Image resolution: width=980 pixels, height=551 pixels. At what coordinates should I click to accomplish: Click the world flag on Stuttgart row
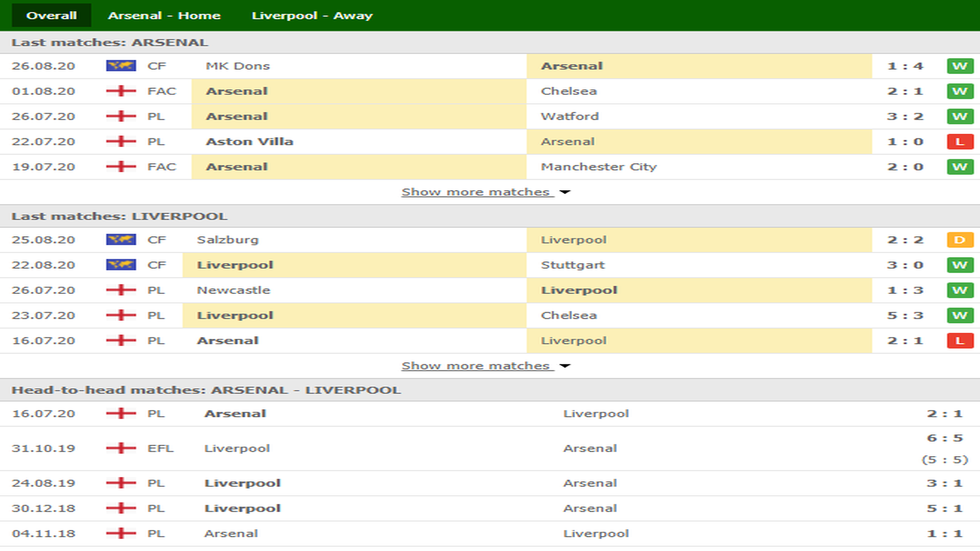[121, 265]
